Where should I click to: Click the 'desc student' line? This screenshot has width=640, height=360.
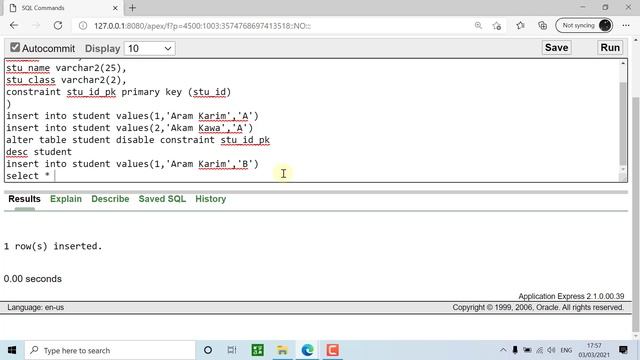tap(39, 152)
